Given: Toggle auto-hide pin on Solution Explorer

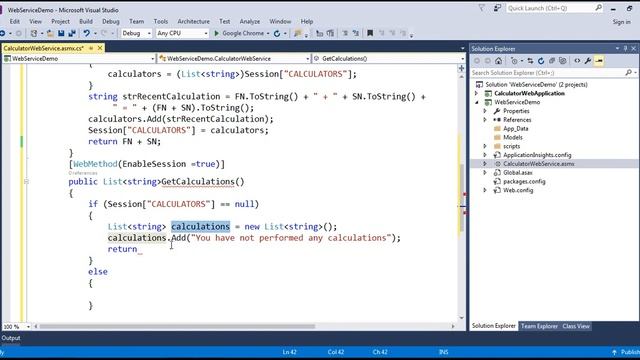Looking at the screenshot, I should point(625,49).
